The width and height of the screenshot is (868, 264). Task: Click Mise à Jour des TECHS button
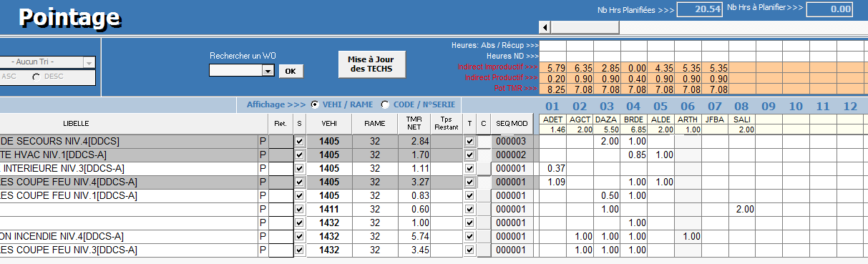click(x=371, y=64)
